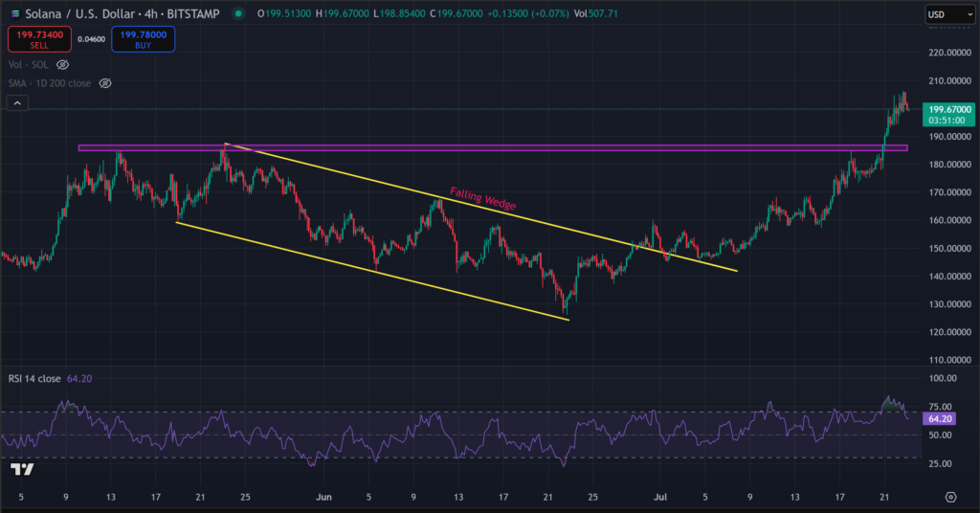Click the red 199.73400 SELL button
Image resolution: width=980 pixels, height=513 pixels.
pos(39,39)
